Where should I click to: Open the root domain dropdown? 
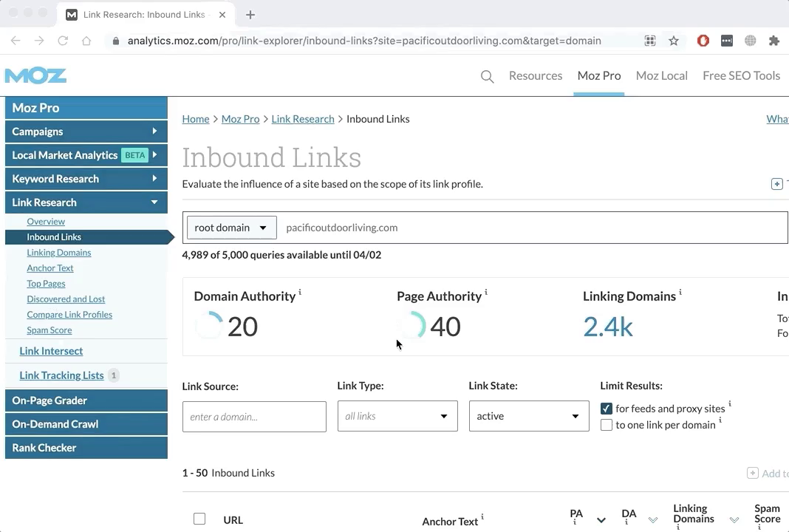[231, 228]
